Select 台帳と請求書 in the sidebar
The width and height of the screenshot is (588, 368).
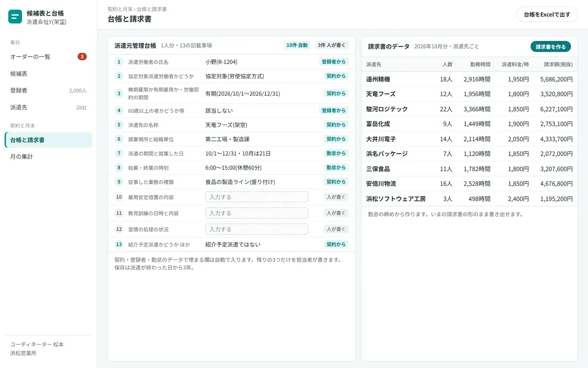click(48, 140)
